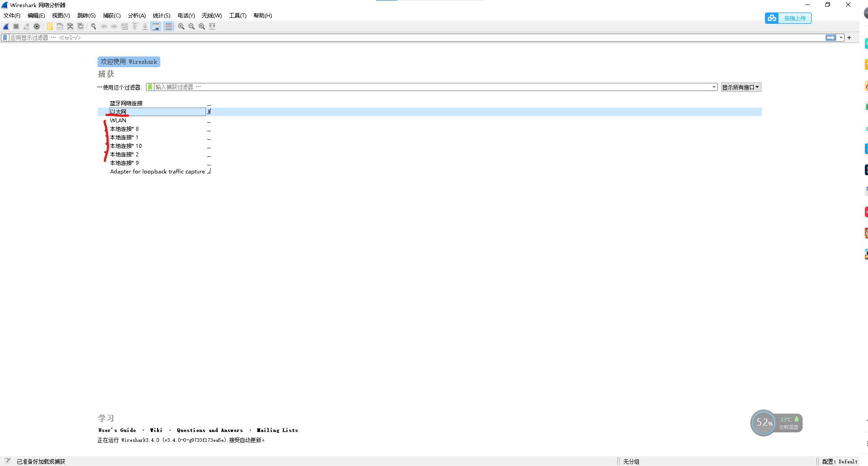Image resolution: width=868 pixels, height=466 pixels.
Task: Toggle auto scroll during live capture
Action: 156,26
